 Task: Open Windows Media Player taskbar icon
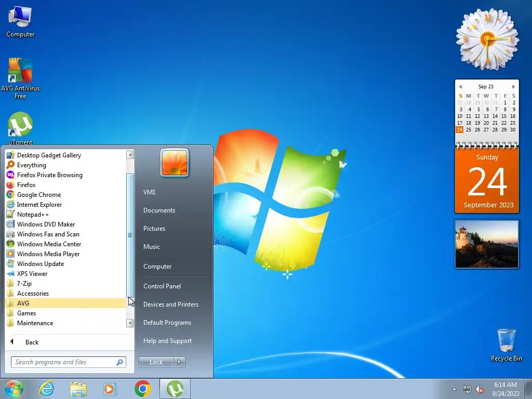coord(110,389)
